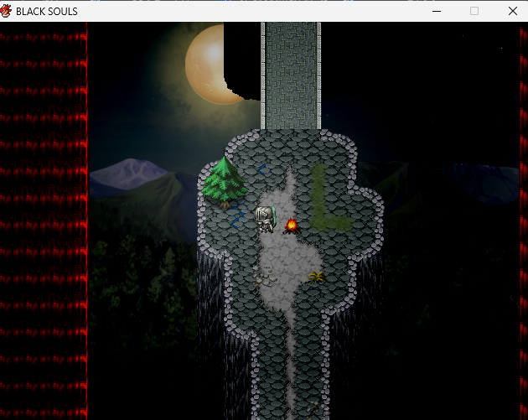Click the bonfire campfire on the stone path
This screenshot has height=420, width=528.
[x=292, y=226]
